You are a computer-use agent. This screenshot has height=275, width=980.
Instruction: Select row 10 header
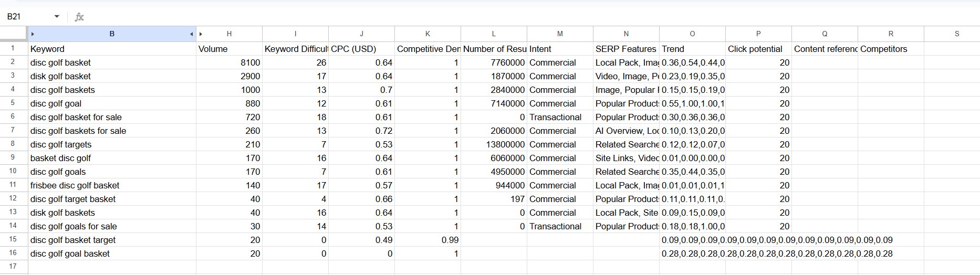[x=13, y=171]
